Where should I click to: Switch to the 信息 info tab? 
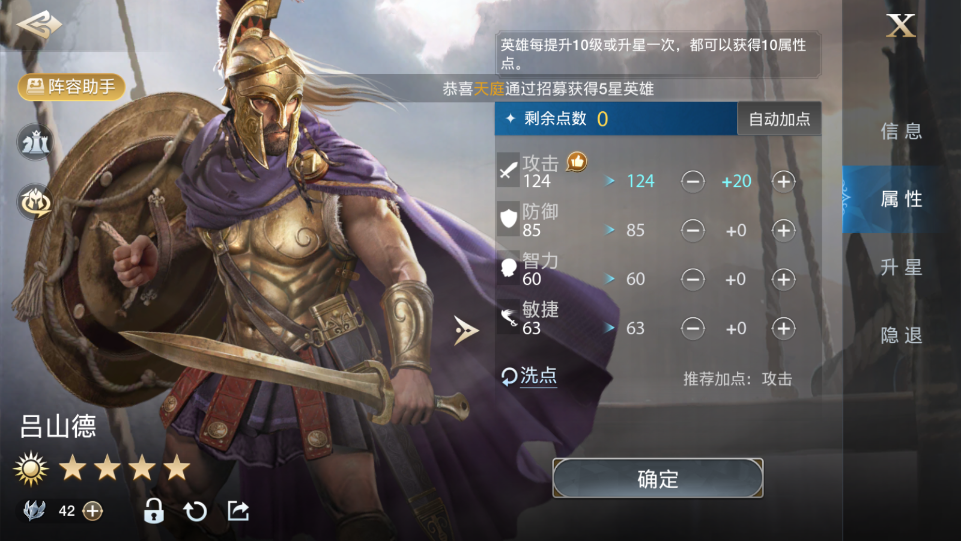902,131
